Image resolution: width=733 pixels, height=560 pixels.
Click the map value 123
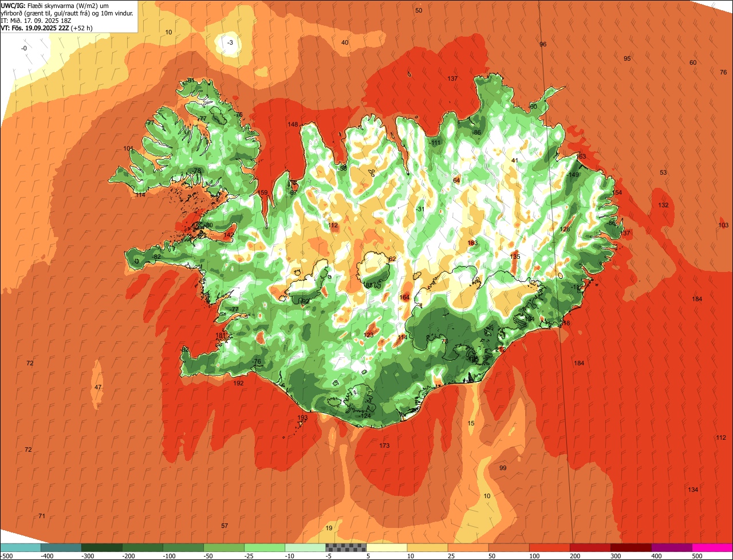368,335
